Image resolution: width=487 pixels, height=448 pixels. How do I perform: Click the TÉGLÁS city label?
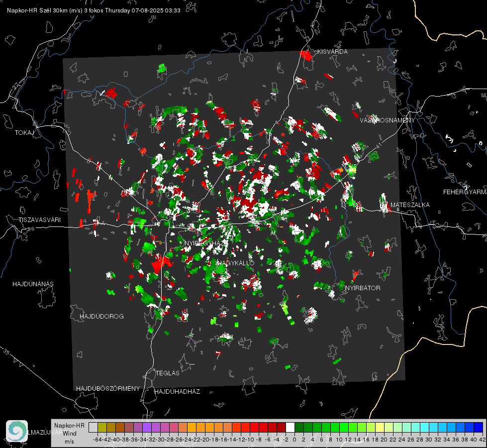click(168, 373)
